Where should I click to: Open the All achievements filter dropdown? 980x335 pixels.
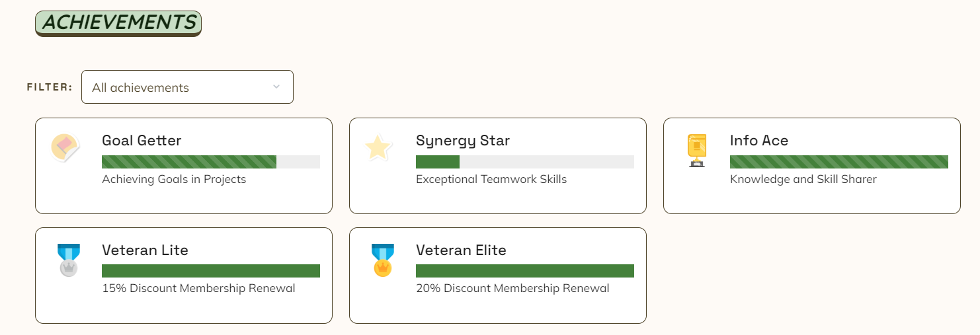[x=187, y=87]
